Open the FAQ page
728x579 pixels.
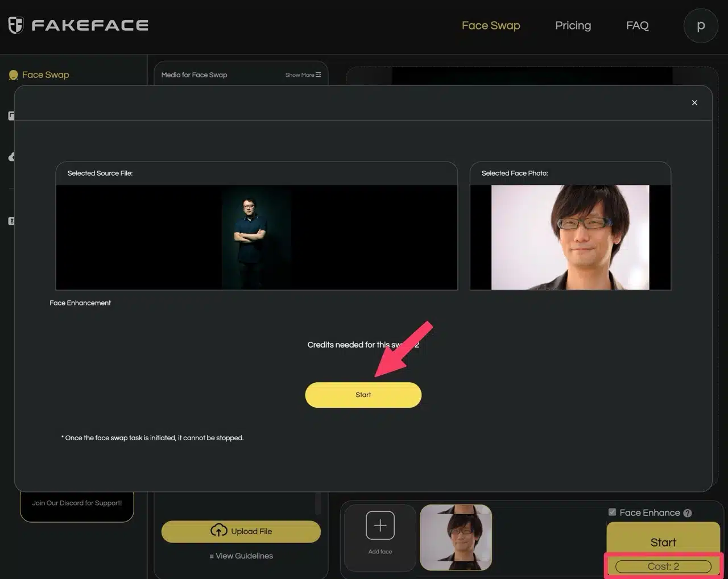tap(637, 26)
